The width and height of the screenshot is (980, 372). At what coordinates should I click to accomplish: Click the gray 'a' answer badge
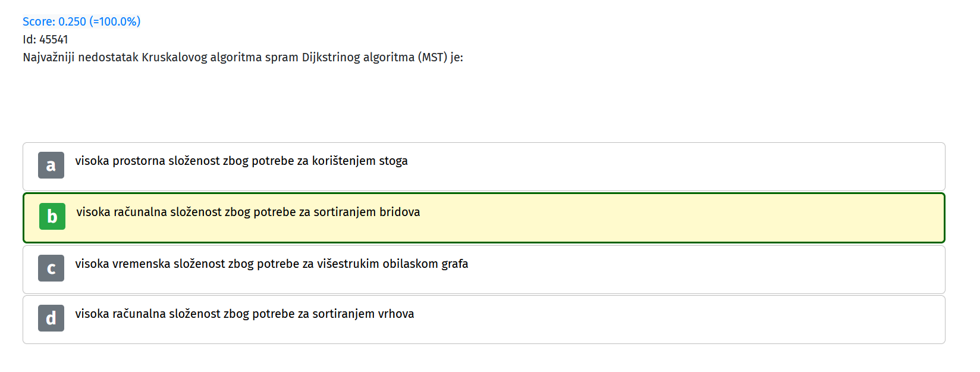tap(51, 165)
